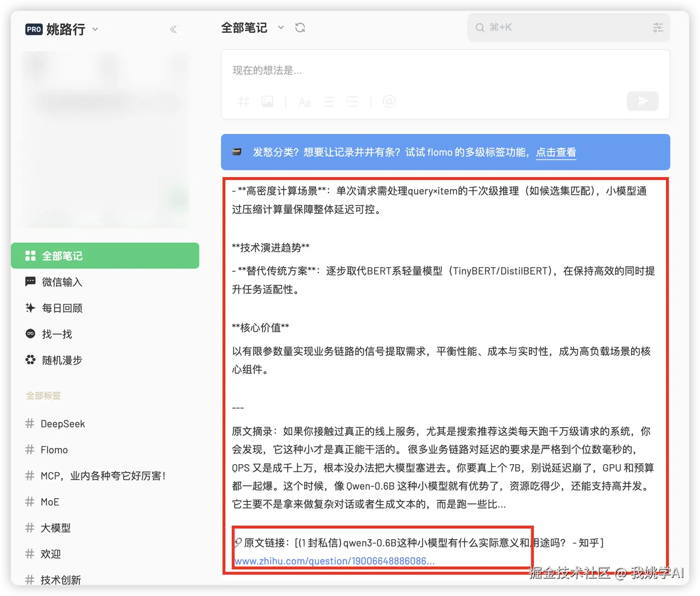Click the 微信输入 chat bubble icon
Screen dimensions: 700x596
pyautogui.click(x=31, y=282)
